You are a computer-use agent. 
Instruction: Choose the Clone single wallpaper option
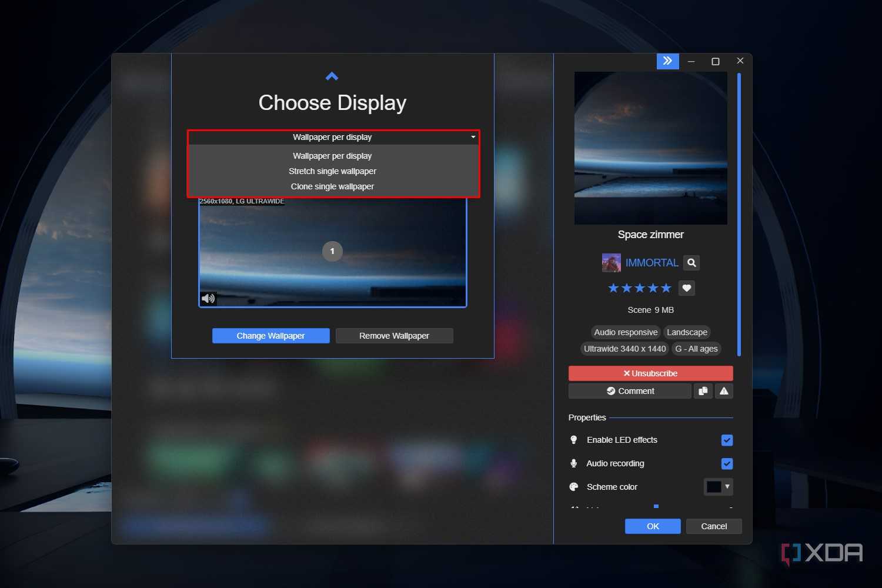333,186
